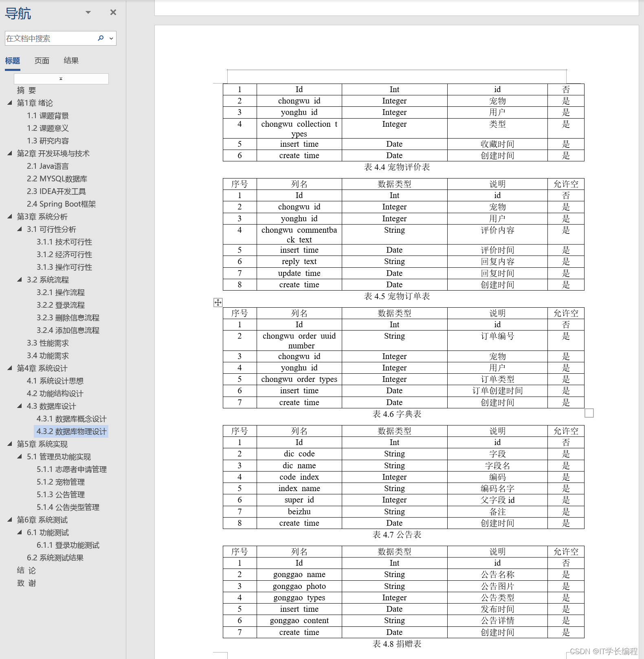This screenshot has height=659, width=644.
Task: Click the beizhu cell in dictionary table
Action: click(x=299, y=512)
